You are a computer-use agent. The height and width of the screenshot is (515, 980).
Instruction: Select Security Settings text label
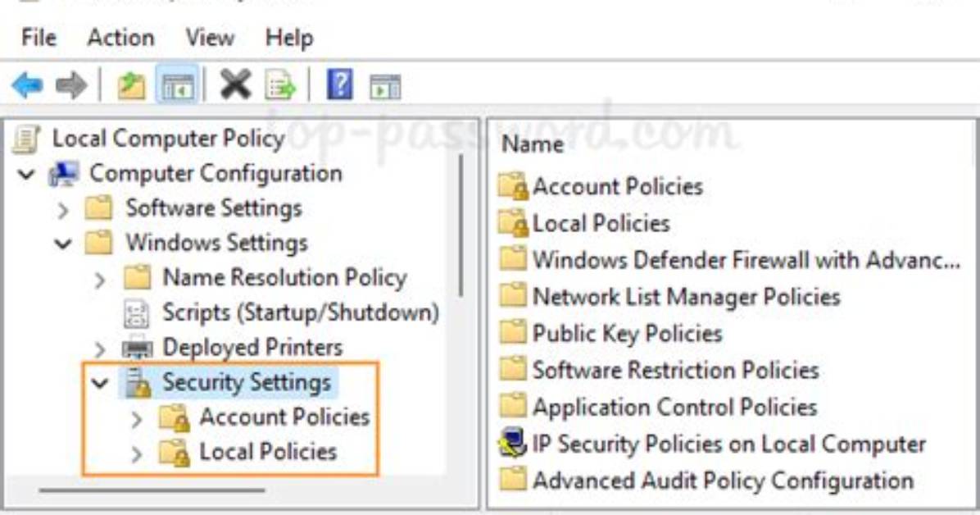[247, 382]
